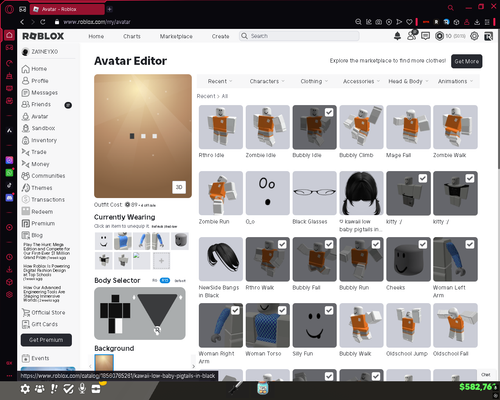This screenshot has width=500, height=400.
Task: Unequip the smiley face item in Currently Wearing
Action: 104,241
